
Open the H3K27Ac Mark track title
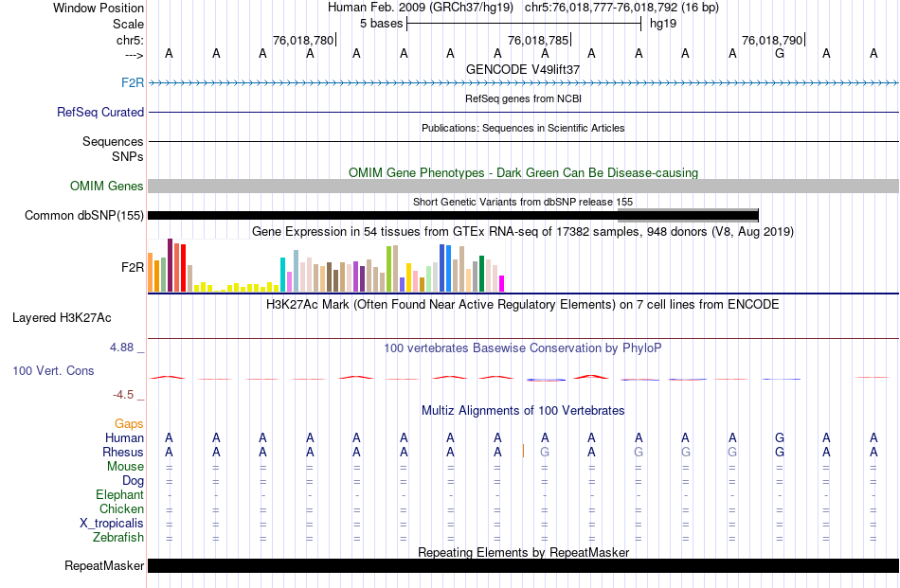tap(523, 305)
